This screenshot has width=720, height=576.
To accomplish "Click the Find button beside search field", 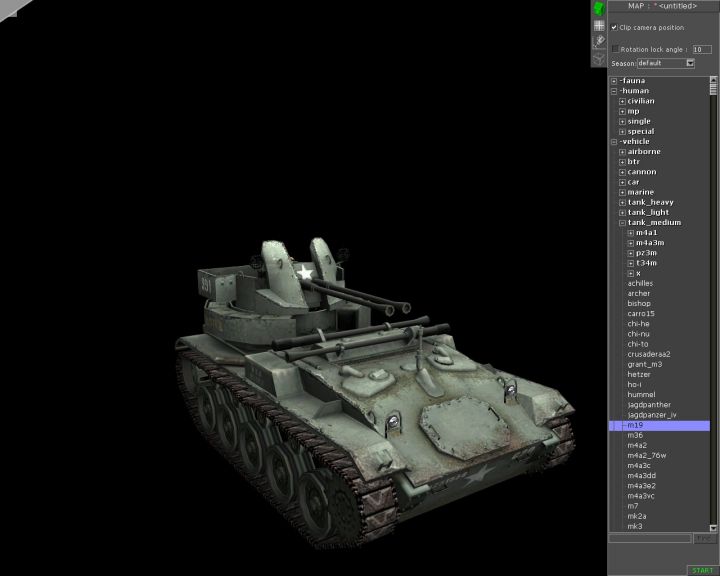I will coord(705,538).
